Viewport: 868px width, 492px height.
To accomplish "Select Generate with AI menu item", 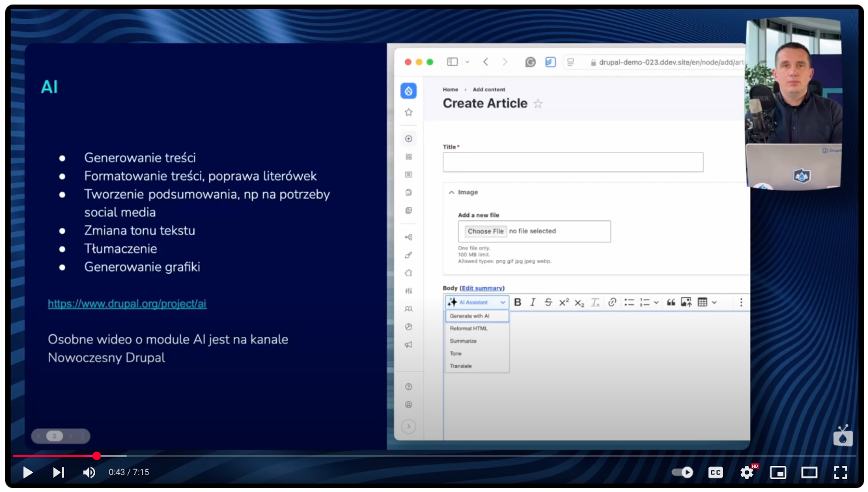I will click(477, 316).
